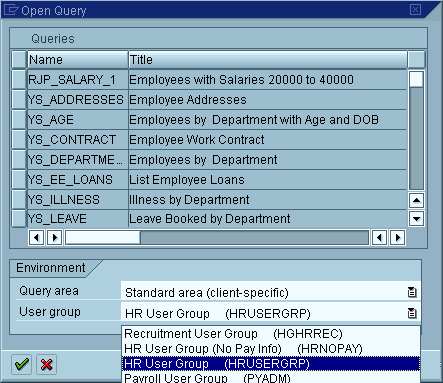Click title Employee Addresses
This screenshot has width=443, height=383.
tap(188, 100)
